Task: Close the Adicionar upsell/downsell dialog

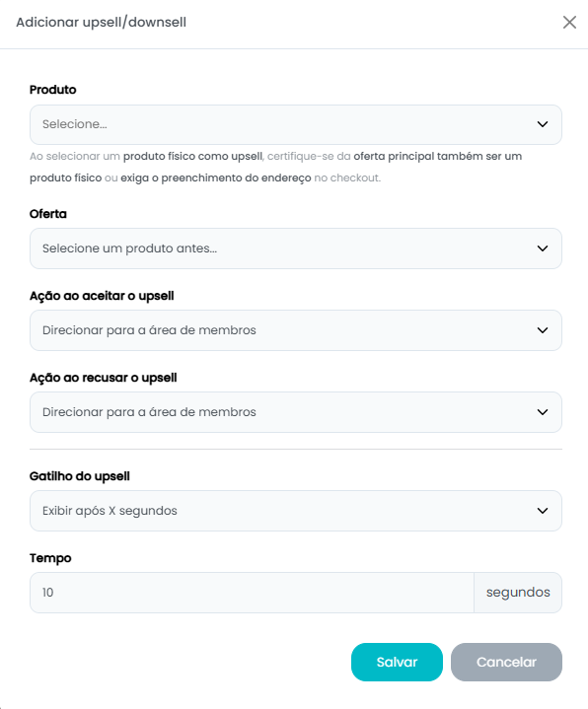Action: click(x=569, y=22)
